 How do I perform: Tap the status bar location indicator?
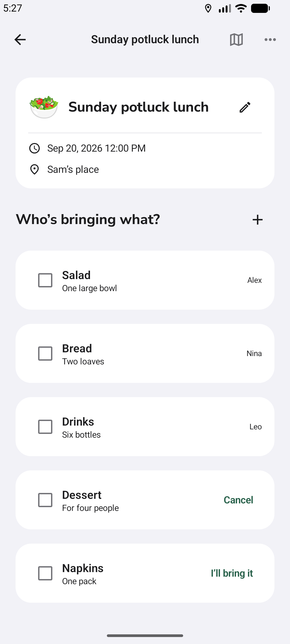tap(208, 9)
